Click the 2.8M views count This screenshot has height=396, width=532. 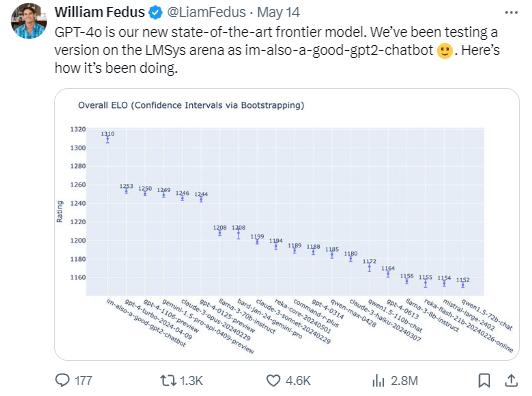click(404, 380)
